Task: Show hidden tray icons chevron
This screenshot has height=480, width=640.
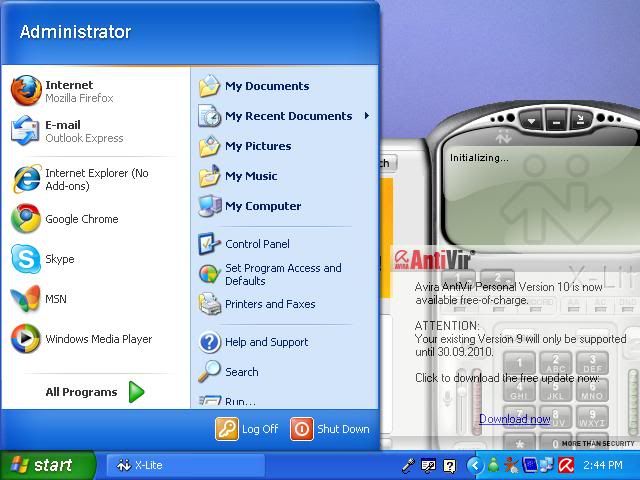Action: point(475,465)
